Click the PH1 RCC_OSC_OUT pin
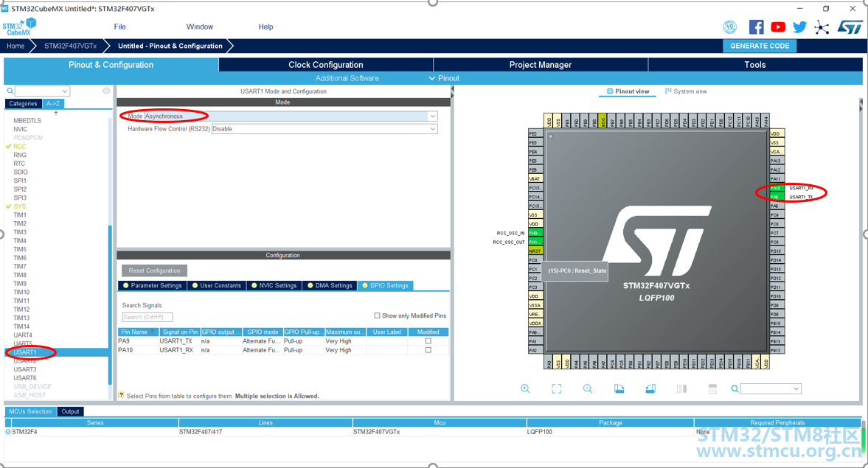Screen dimensions: 868x468 click(535, 242)
